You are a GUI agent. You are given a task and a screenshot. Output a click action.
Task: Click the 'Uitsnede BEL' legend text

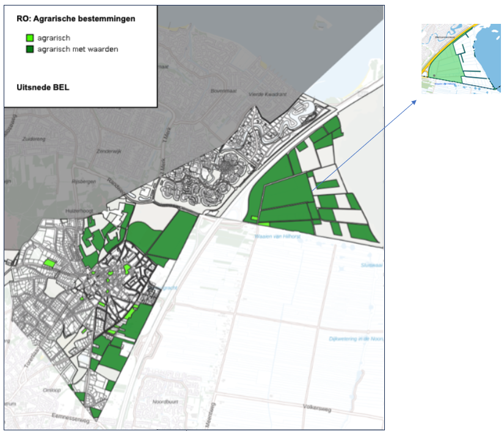pyautogui.click(x=43, y=87)
